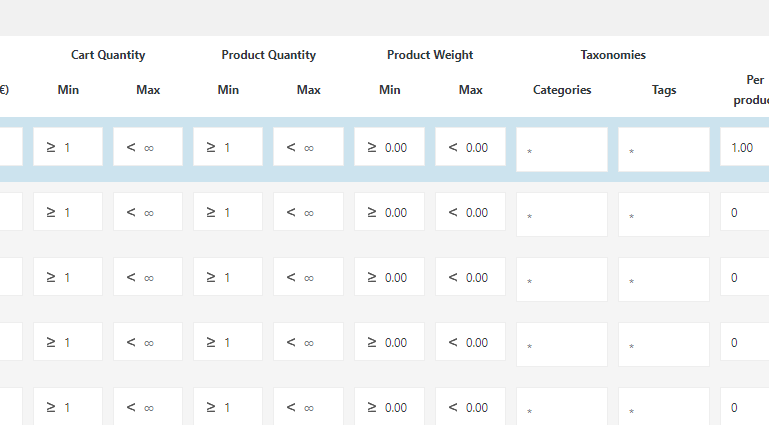Click Cart Quantity Min field in highlighted first row

pyautogui.click(x=68, y=147)
